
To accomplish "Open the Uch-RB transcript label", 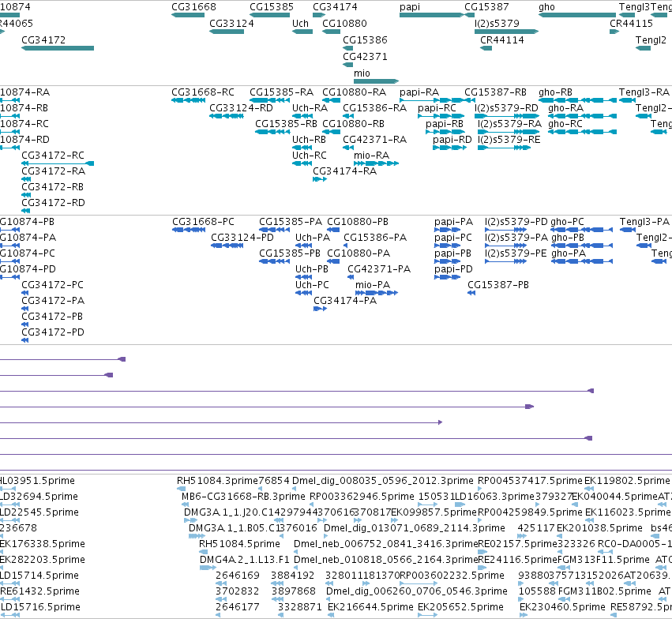I will point(309,140).
